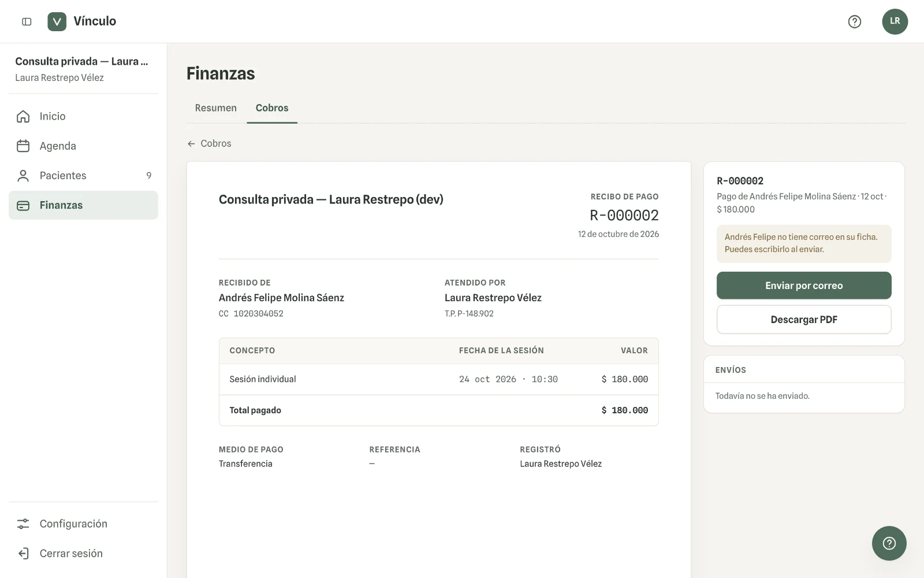The width and height of the screenshot is (924, 578).
Task: Click the Vínculo logo icon
Action: click(x=57, y=21)
